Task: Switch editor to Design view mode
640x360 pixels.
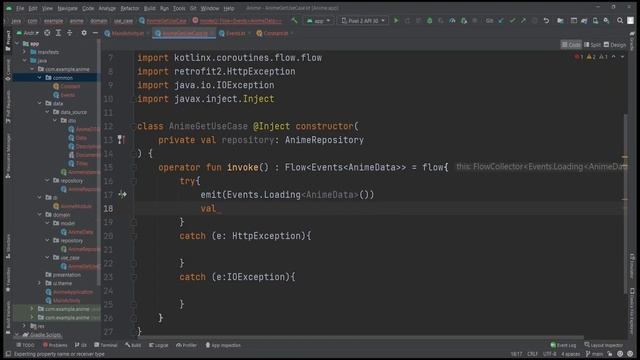Action: (x=615, y=44)
